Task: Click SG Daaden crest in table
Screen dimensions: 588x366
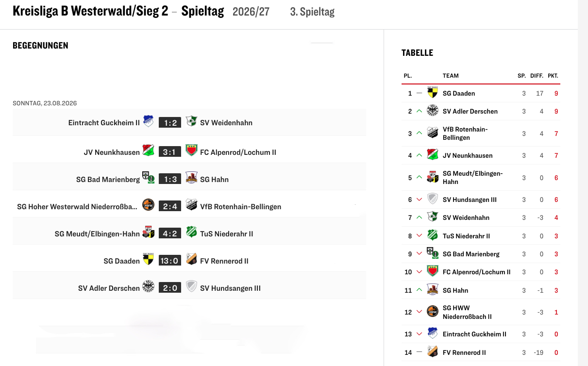Action: click(x=433, y=93)
